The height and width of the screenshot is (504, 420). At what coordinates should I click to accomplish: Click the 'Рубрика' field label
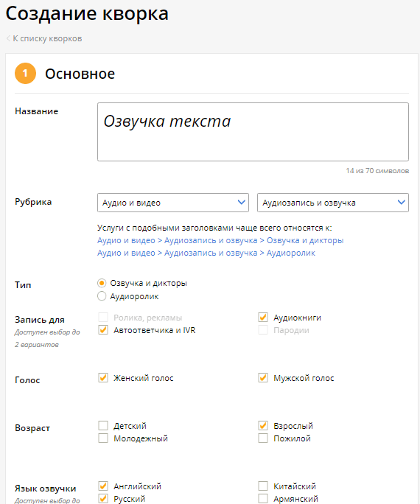tap(33, 202)
